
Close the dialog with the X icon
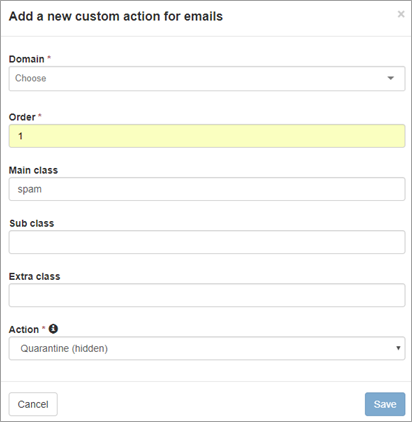click(401, 14)
